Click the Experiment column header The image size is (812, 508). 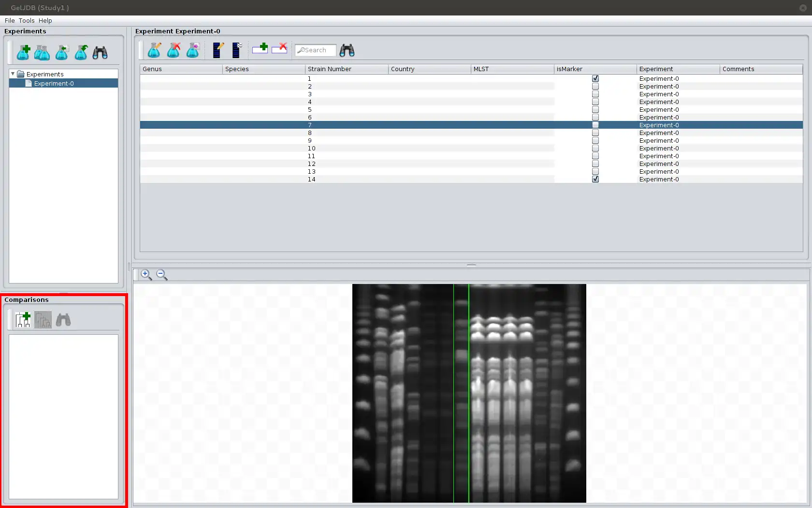click(x=678, y=69)
